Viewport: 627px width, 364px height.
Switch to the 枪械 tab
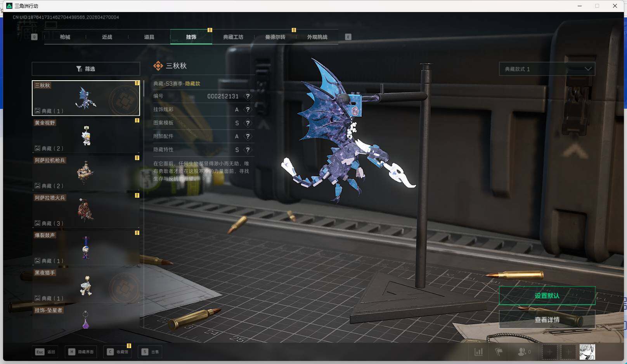[65, 37]
